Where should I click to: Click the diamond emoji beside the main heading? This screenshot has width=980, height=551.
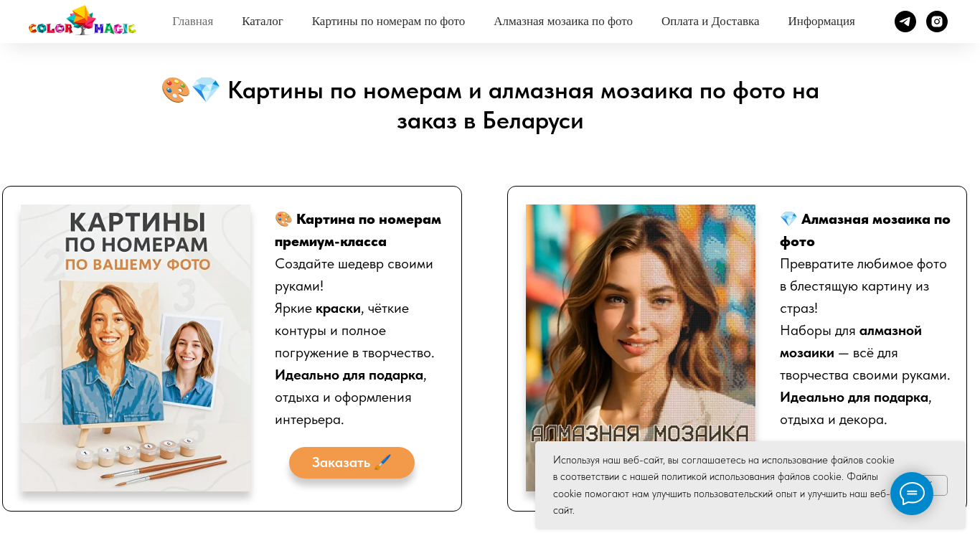206,90
